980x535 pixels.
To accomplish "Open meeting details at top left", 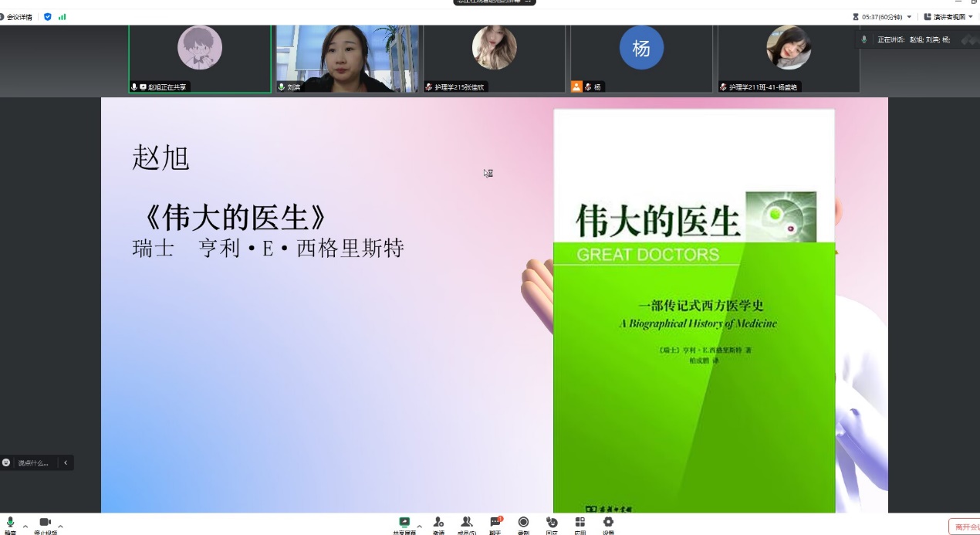I will click(17, 17).
